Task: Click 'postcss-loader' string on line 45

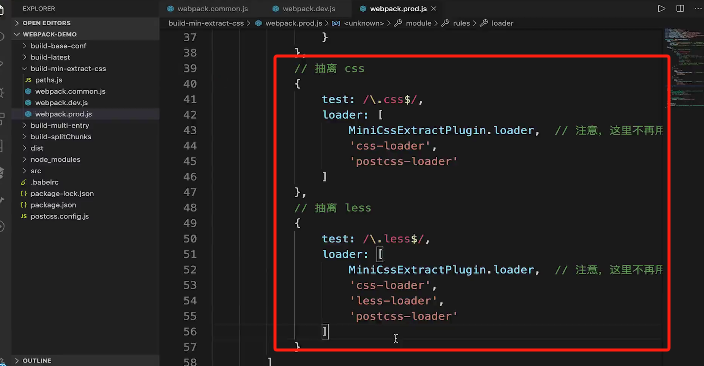Action: [404, 161]
